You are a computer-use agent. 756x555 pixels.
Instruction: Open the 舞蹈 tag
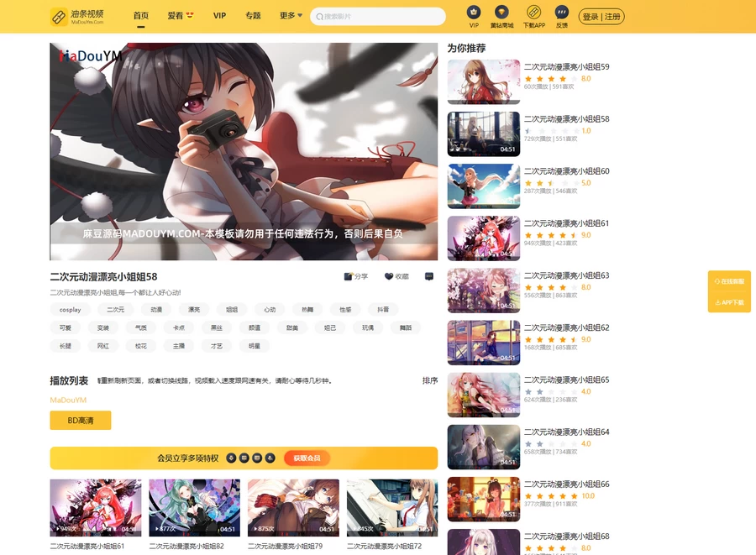[x=406, y=327]
